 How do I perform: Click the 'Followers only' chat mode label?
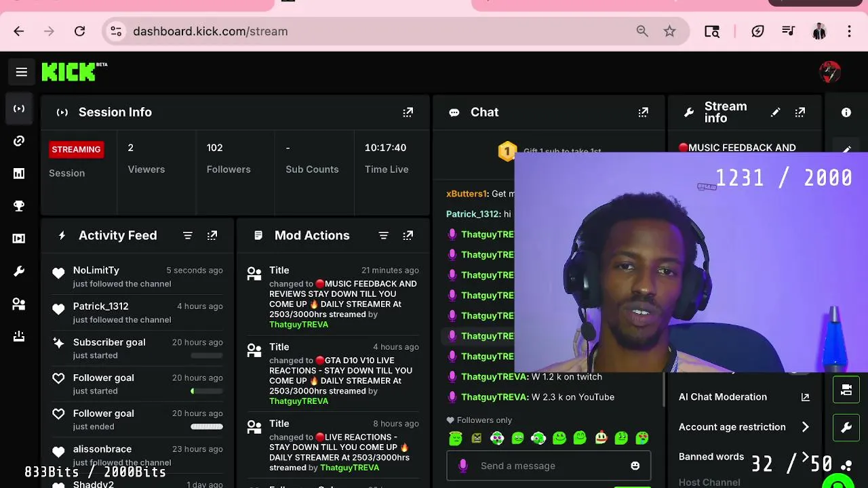484,420
